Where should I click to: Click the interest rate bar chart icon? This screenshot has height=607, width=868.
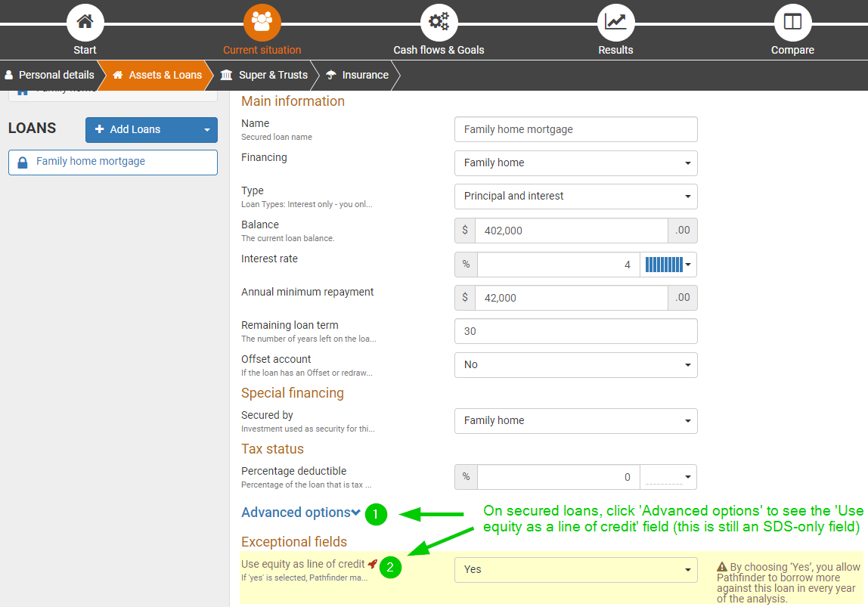[668, 265]
